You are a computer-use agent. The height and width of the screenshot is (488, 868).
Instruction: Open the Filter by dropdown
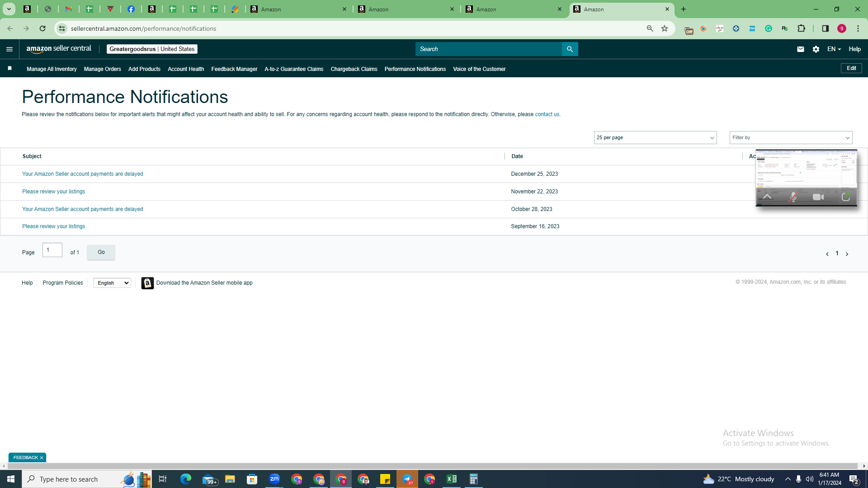tap(791, 138)
